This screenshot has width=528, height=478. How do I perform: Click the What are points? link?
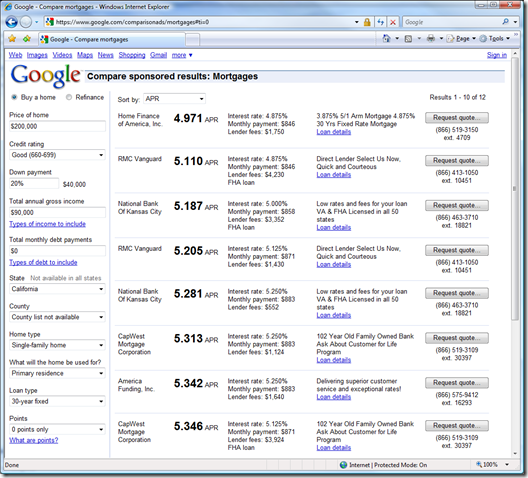[x=34, y=440]
